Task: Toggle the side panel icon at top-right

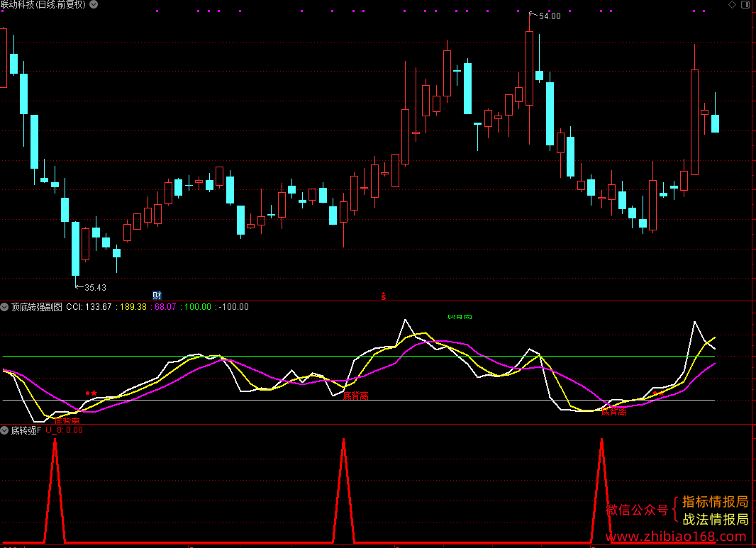Action: (x=745, y=4)
